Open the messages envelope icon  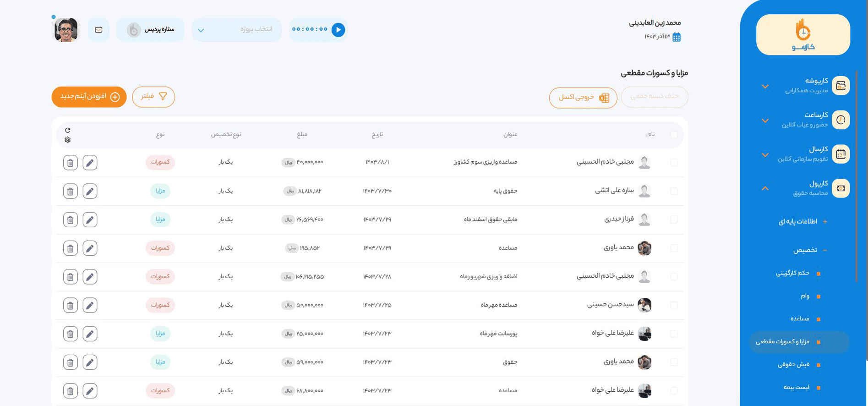(98, 30)
